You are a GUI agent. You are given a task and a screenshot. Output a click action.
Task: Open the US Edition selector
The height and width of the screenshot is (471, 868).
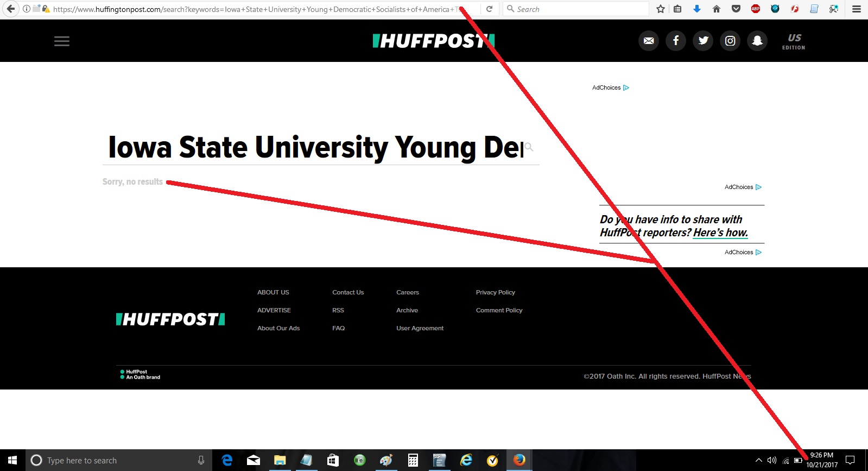pos(794,41)
